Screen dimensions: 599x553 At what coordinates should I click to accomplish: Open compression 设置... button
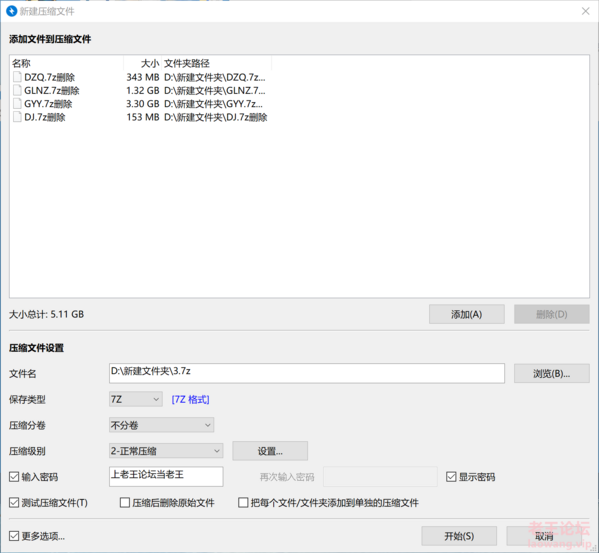(270, 451)
